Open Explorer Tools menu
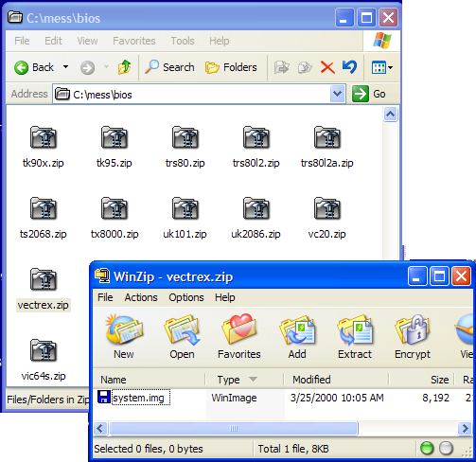 click(183, 41)
